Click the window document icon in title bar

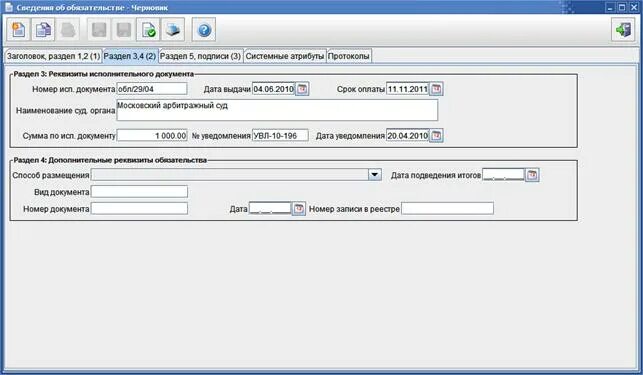click(x=8, y=7)
